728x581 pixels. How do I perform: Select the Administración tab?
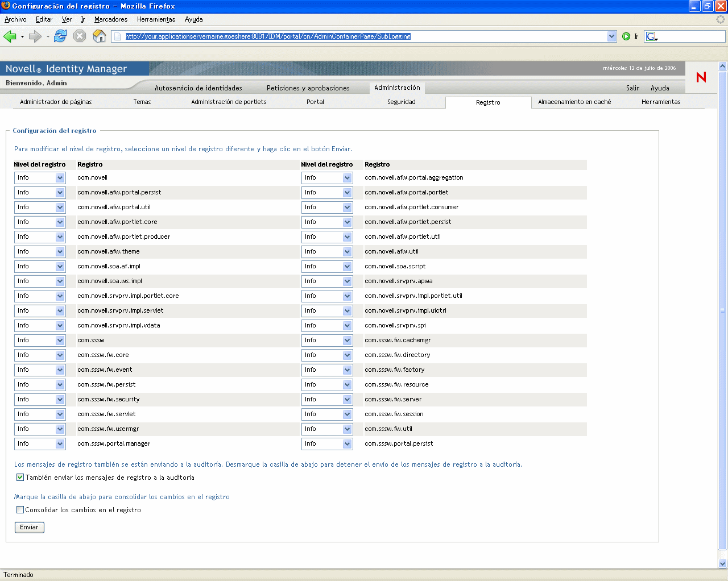point(397,88)
